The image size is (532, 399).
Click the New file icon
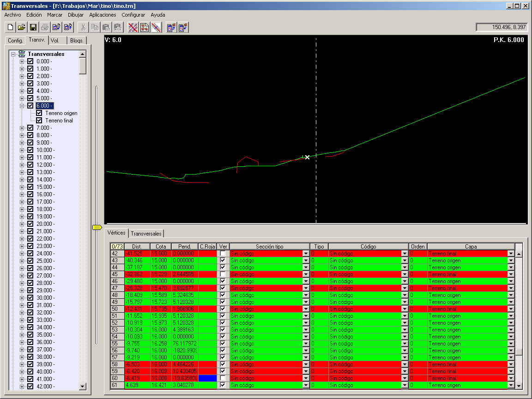tap(11, 28)
